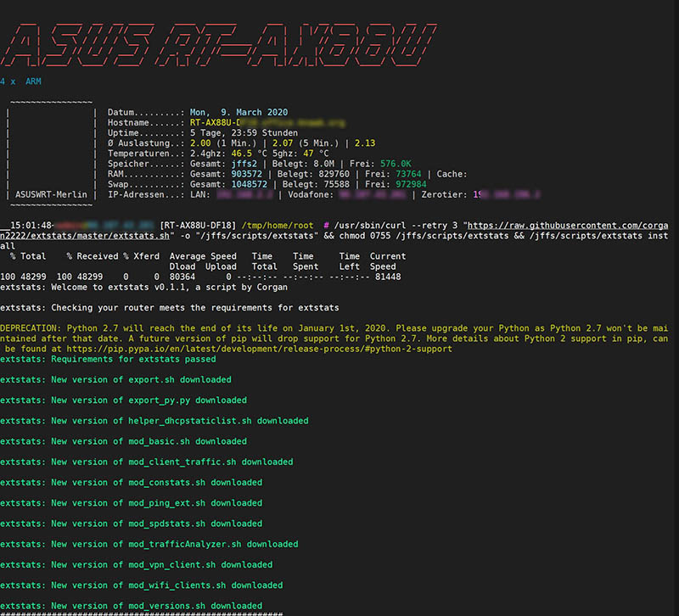Click the prompt host '[RT-AX88U-DF18]'

pos(198,226)
